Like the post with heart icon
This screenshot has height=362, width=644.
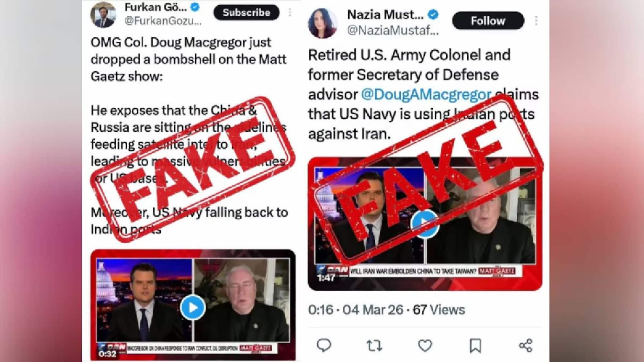tap(425, 346)
